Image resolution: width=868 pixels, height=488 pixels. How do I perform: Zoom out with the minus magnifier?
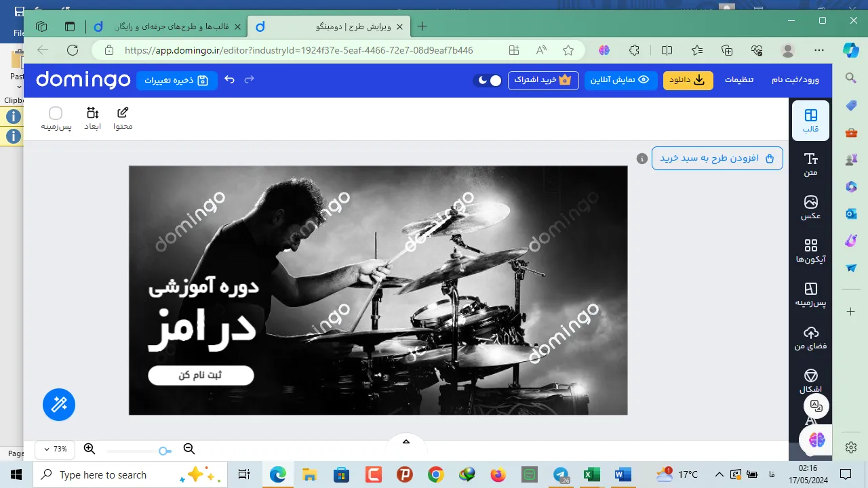(189, 449)
